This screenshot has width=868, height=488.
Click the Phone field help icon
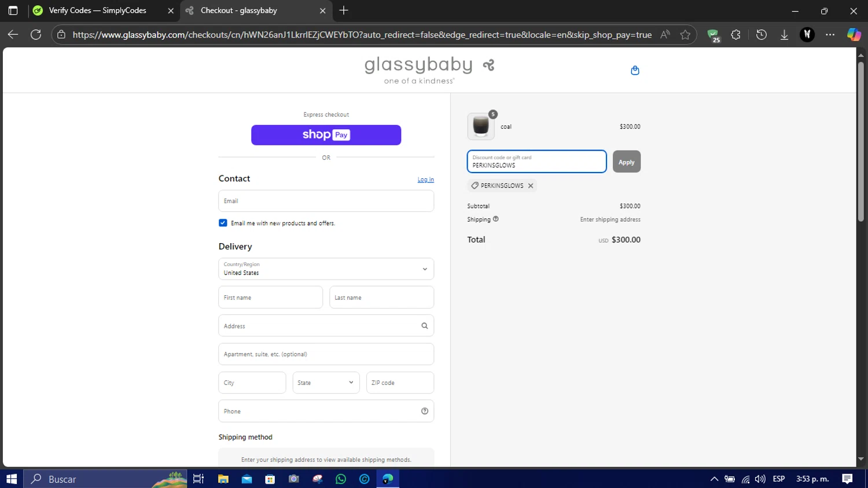pos(425,411)
